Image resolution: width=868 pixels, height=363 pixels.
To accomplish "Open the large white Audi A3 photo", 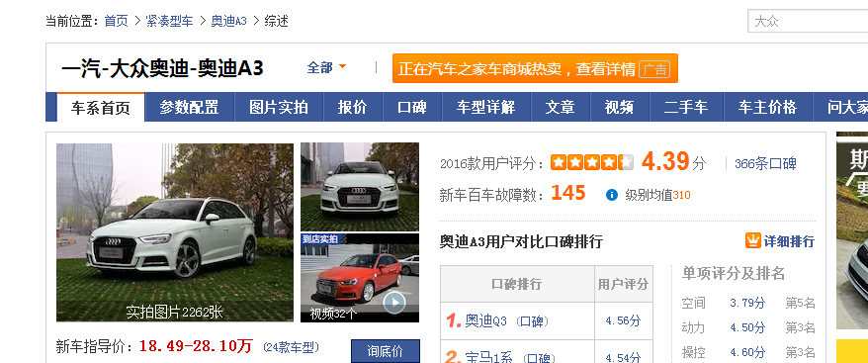I will tap(175, 232).
